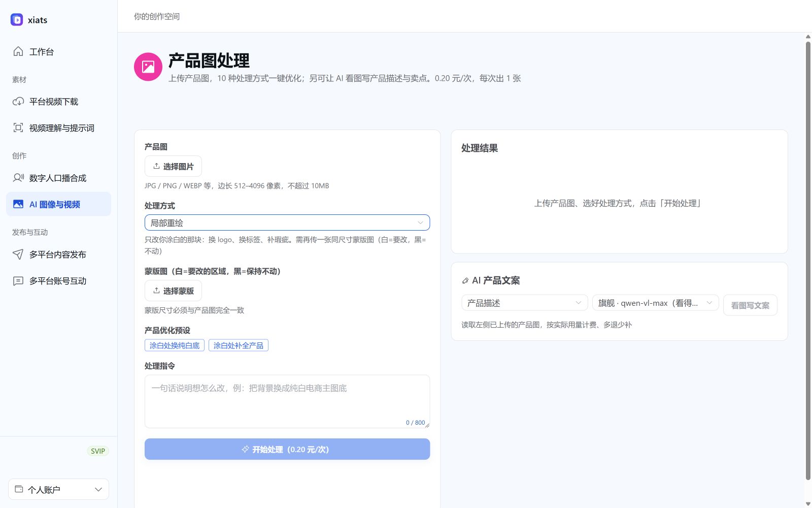The width and height of the screenshot is (812, 508).
Task: Click the xiats logo icon
Action: [x=17, y=20]
